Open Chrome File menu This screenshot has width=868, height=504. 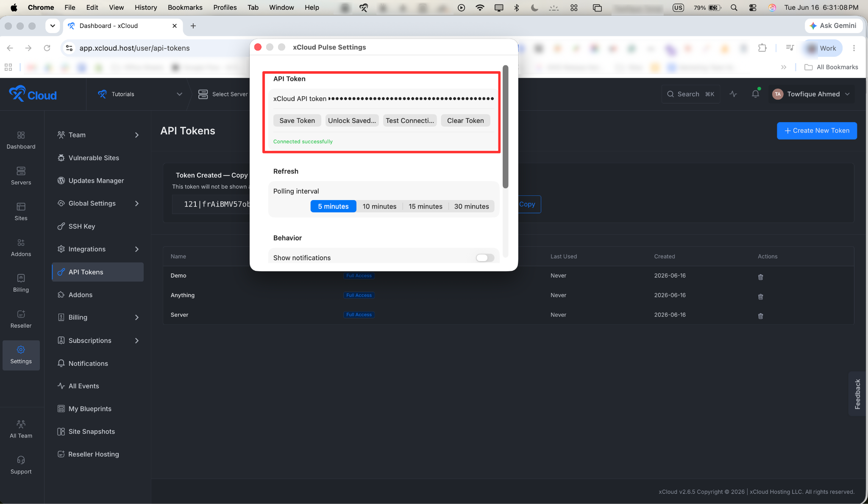click(x=70, y=8)
